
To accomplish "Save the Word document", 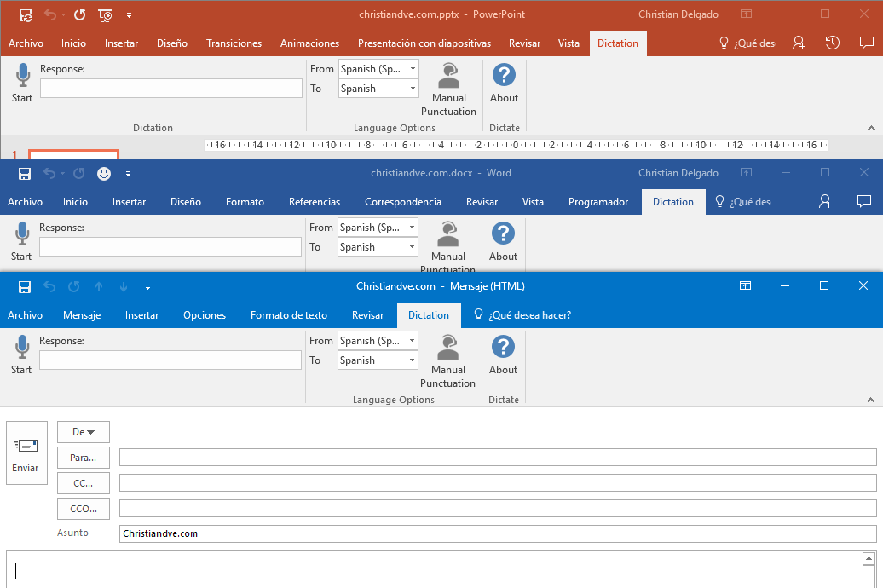I will (24, 174).
